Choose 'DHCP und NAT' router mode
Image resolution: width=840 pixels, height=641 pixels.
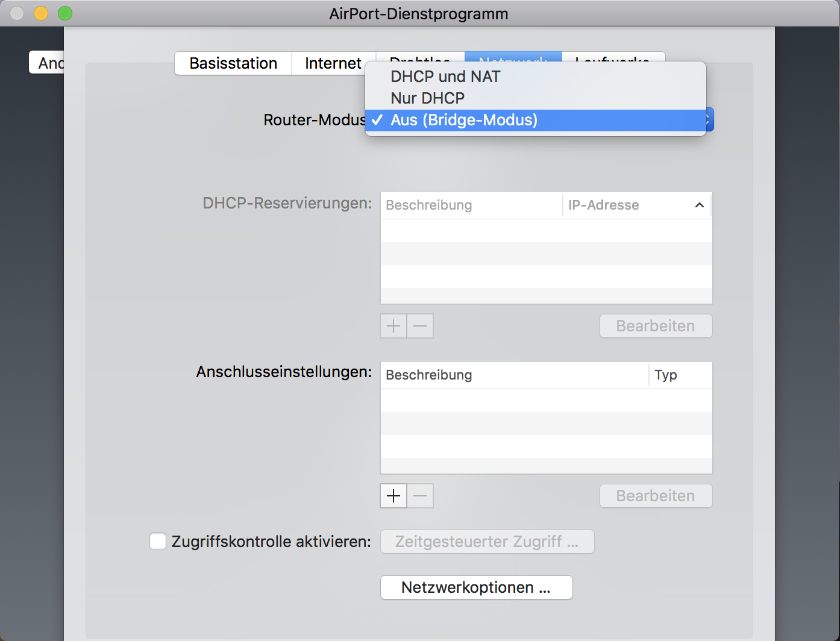click(x=535, y=77)
